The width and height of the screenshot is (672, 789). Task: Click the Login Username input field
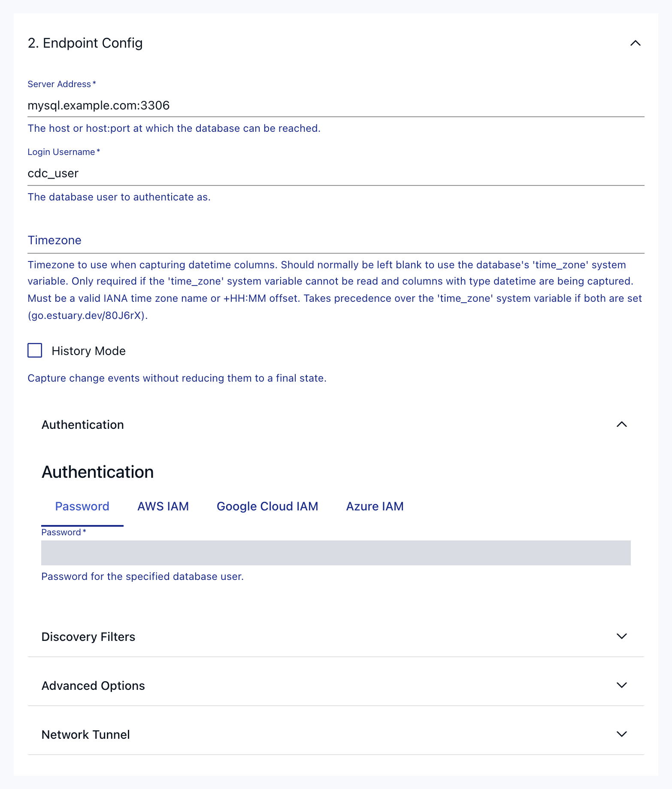[x=336, y=173]
